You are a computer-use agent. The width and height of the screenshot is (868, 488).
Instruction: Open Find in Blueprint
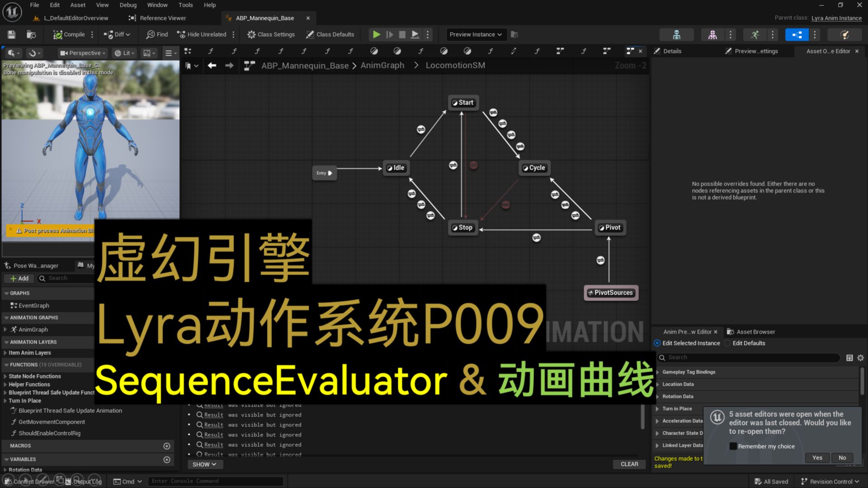157,34
